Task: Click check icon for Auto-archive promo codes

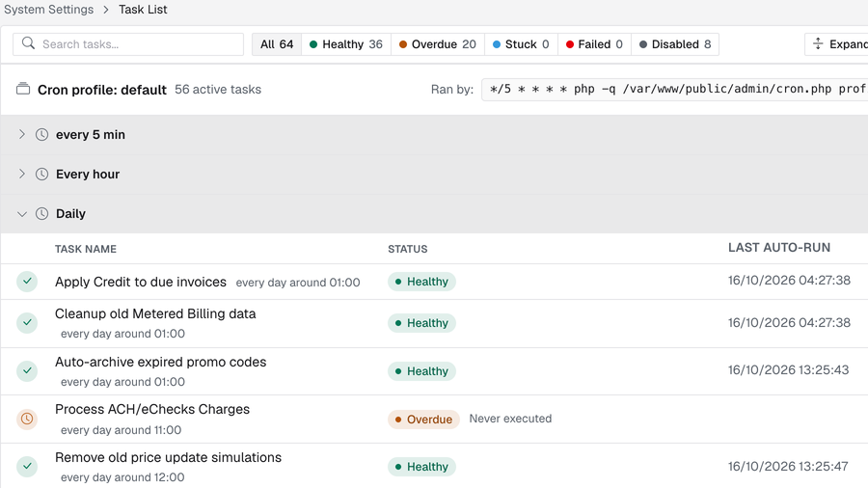Action: pyautogui.click(x=27, y=370)
